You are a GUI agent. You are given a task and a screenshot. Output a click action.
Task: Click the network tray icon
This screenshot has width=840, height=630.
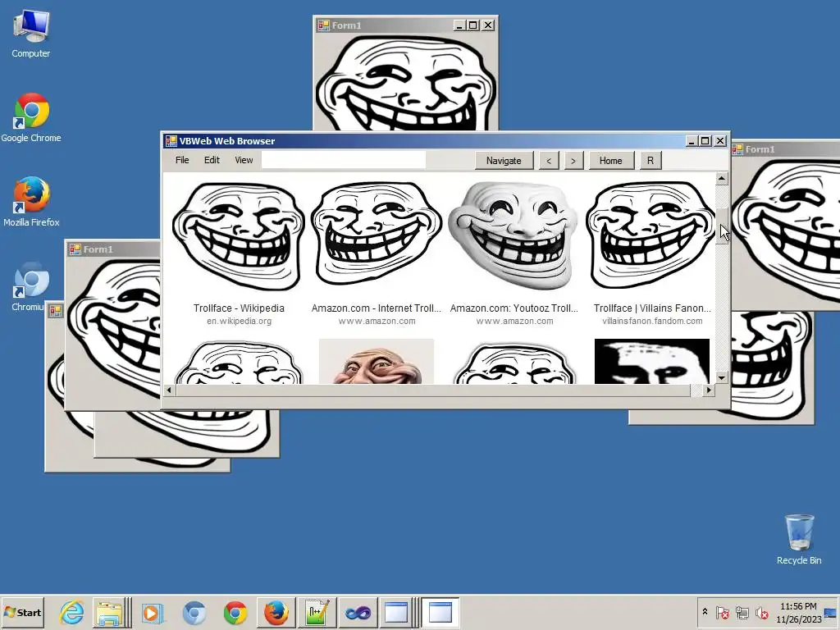[x=742, y=612]
